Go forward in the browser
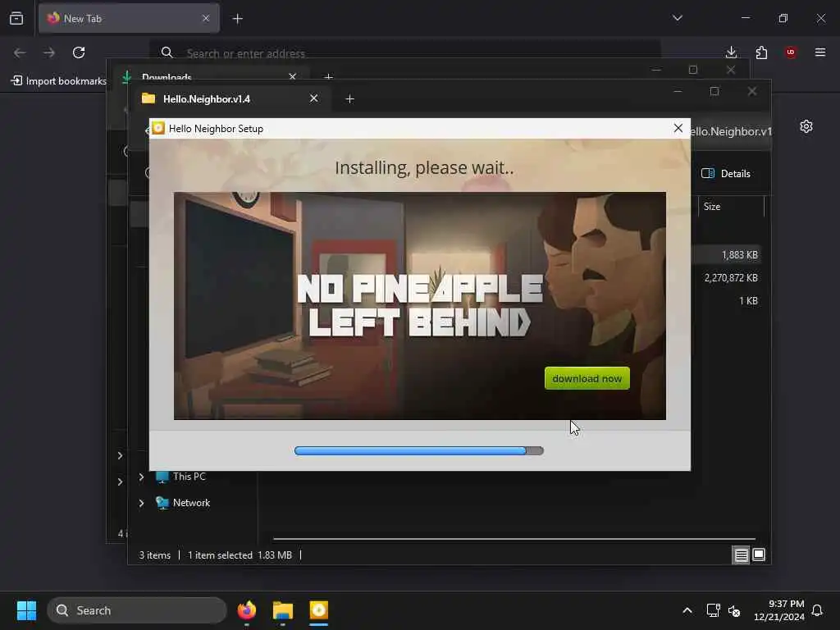 click(49, 52)
